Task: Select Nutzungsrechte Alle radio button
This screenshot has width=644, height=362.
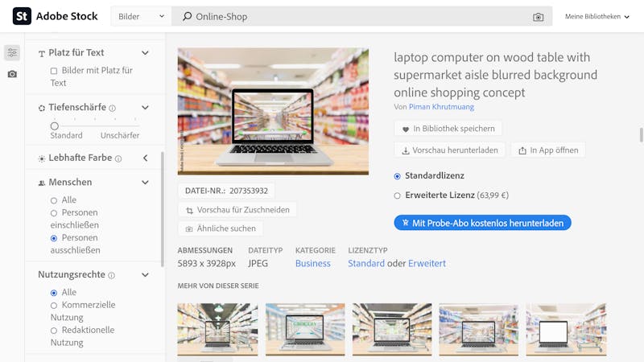Action: tap(54, 293)
